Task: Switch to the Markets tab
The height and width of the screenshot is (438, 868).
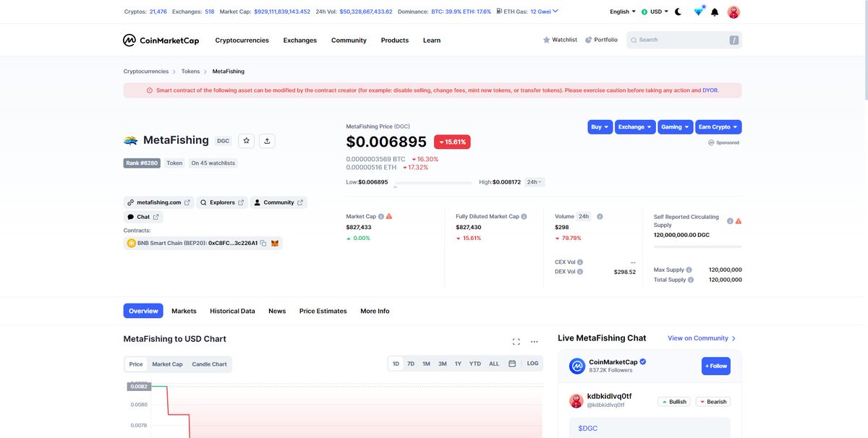Action: pyautogui.click(x=184, y=311)
